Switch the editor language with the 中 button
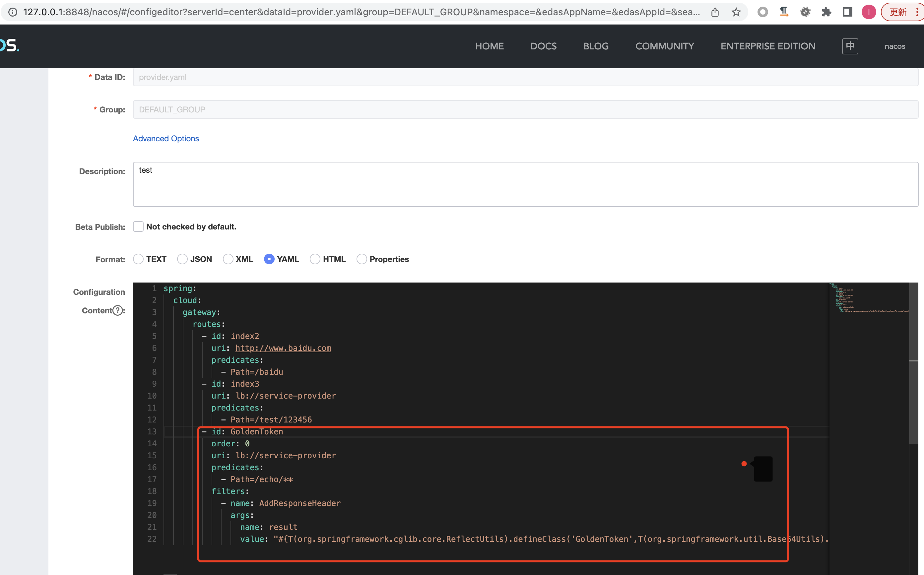924x575 pixels. click(850, 46)
